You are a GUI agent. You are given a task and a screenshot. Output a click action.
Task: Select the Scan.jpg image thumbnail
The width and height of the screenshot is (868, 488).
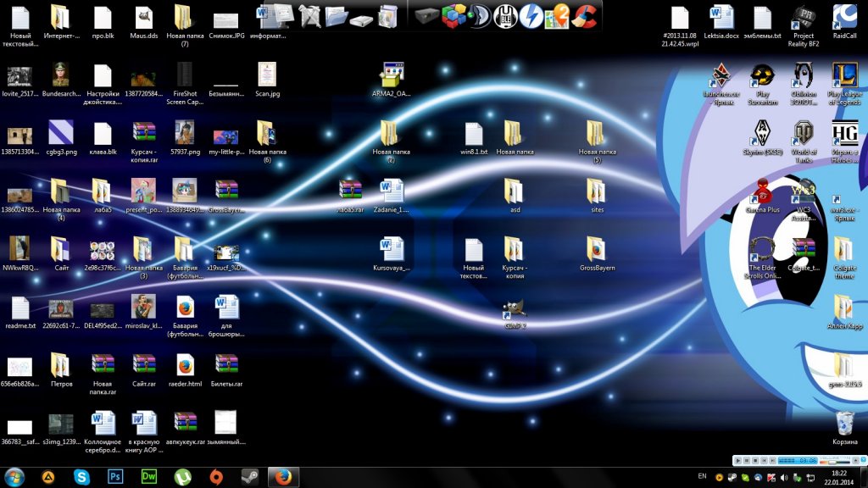click(x=267, y=75)
